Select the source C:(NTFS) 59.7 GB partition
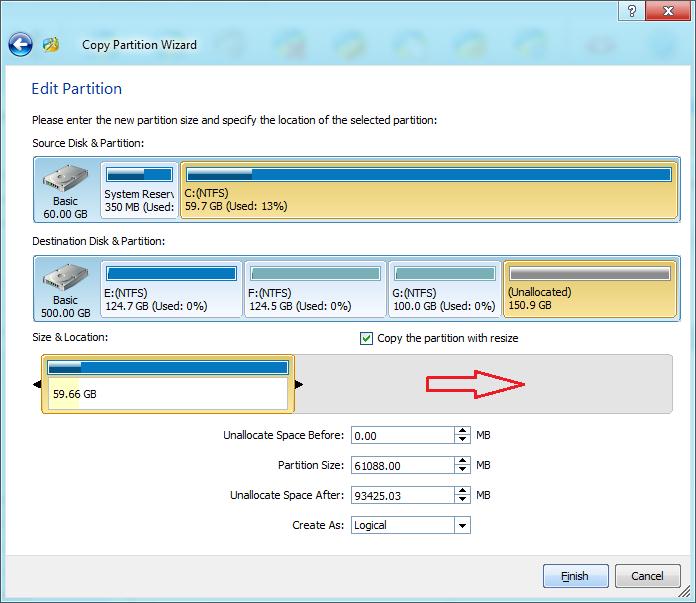Screen dimensions: 696x603 point(429,190)
